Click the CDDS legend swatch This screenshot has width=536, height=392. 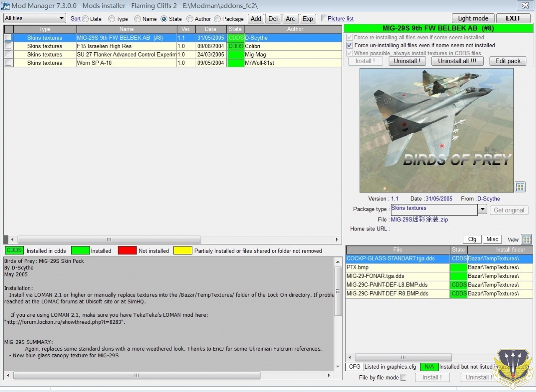tap(14, 251)
